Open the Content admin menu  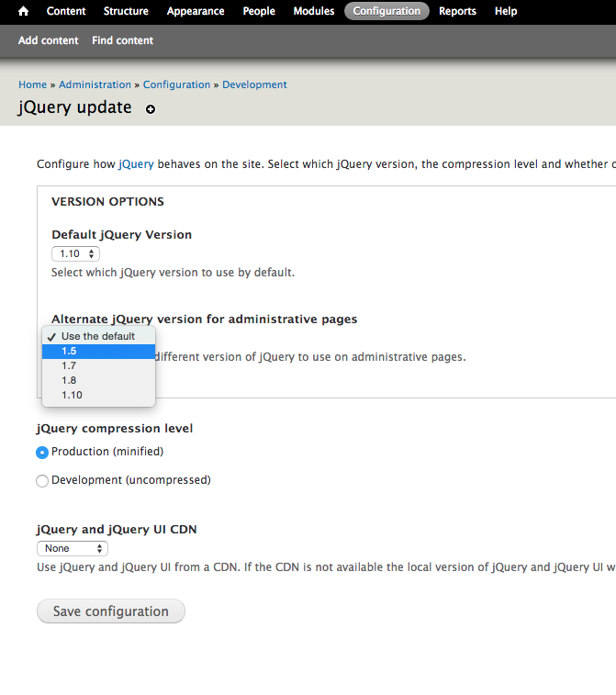point(66,11)
